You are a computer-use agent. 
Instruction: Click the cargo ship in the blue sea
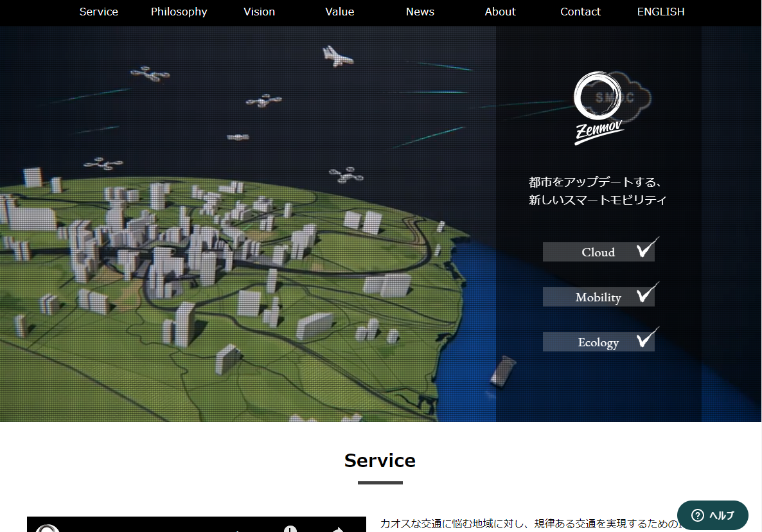[x=502, y=371]
